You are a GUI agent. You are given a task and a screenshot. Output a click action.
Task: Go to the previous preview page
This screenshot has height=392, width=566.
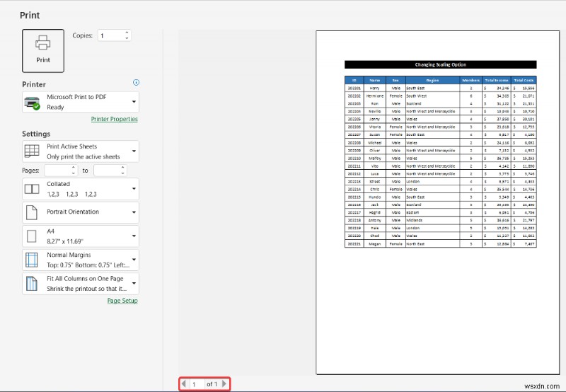[183, 384]
